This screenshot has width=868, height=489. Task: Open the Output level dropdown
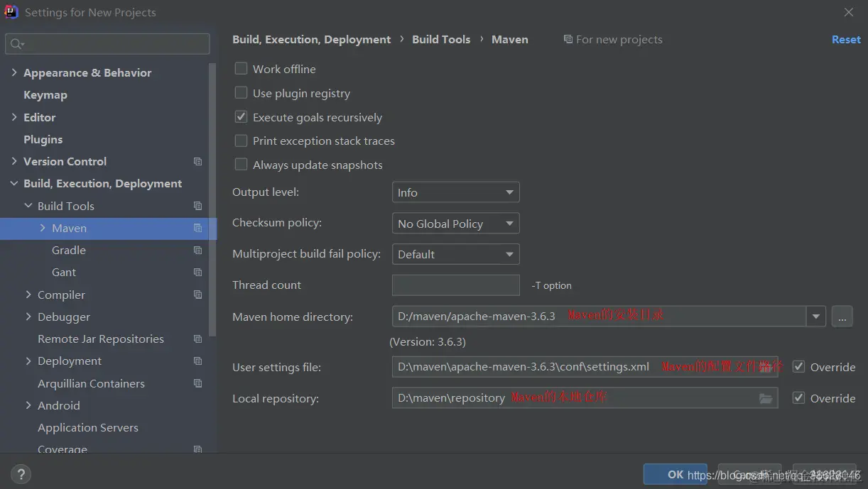[455, 192]
